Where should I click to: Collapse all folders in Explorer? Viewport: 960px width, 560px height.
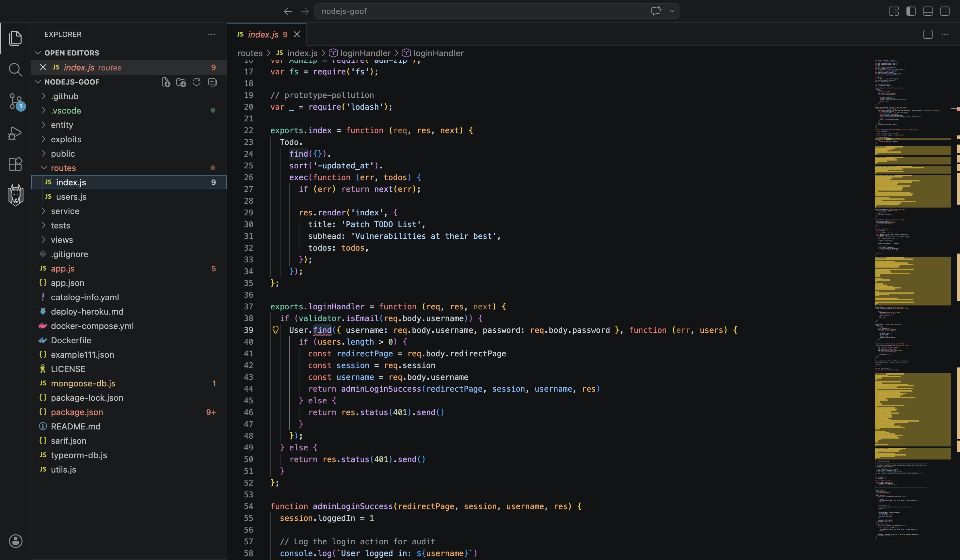213,82
